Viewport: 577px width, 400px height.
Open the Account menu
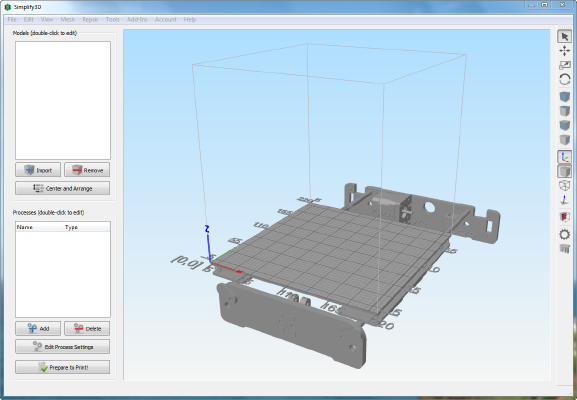pyautogui.click(x=166, y=20)
